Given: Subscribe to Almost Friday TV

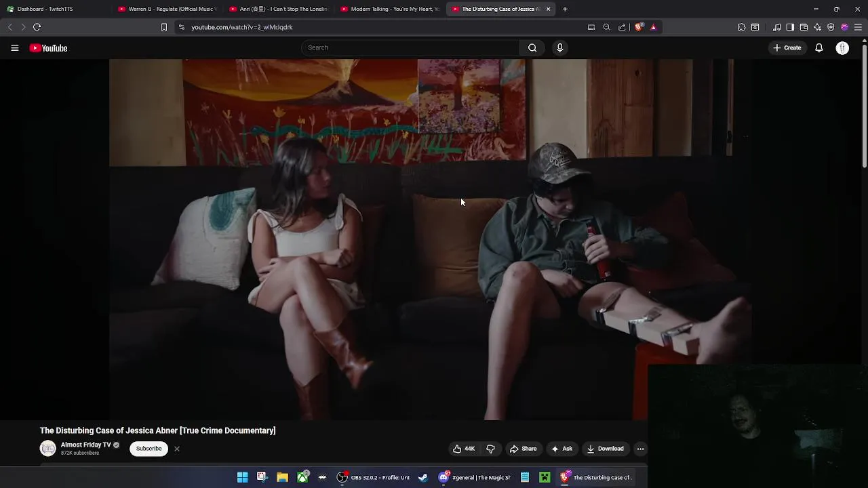Looking at the screenshot, I should (149, 449).
